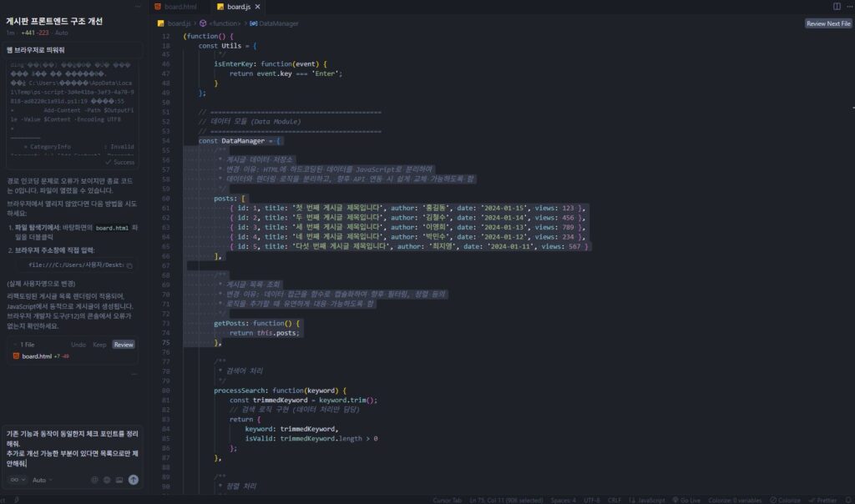Image resolution: width=855 pixels, height=504 pixels.
Task: Open the image attach icon in chat input
Action: pyautogui.click(x=119, y=480)
